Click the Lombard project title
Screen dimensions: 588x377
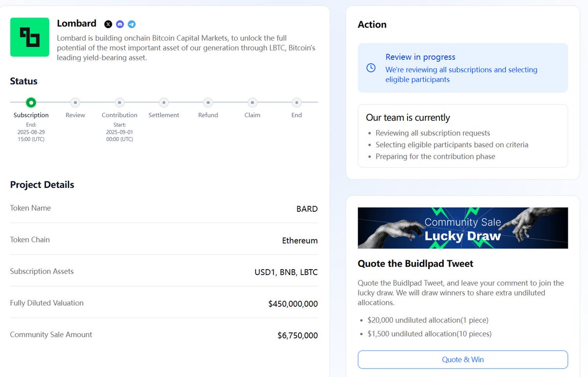77,24
